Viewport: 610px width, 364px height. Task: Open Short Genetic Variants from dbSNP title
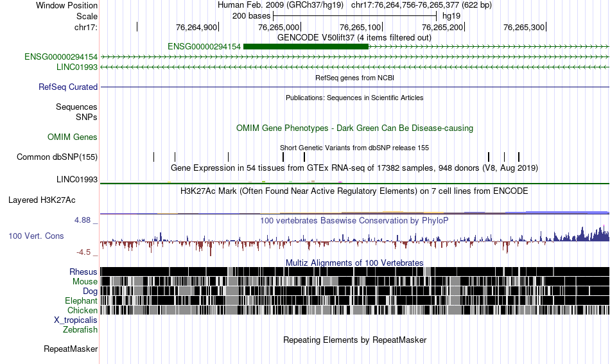pyautogui.click(x=354, y=148)
